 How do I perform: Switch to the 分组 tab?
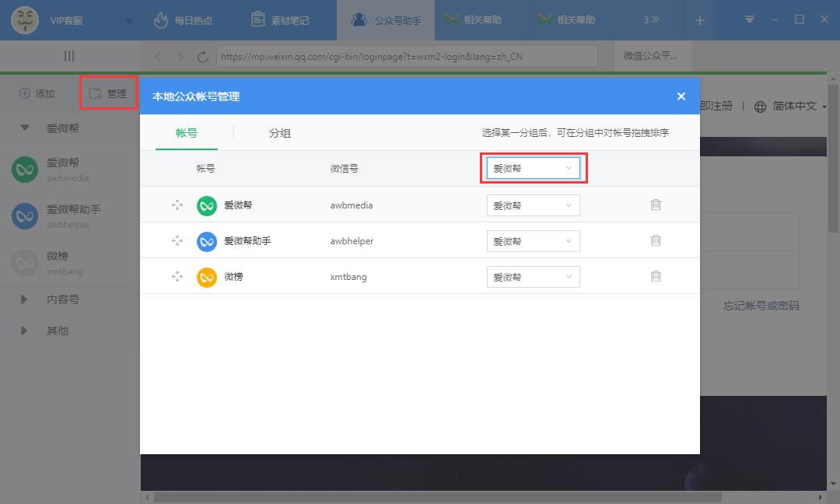(279, 133)
